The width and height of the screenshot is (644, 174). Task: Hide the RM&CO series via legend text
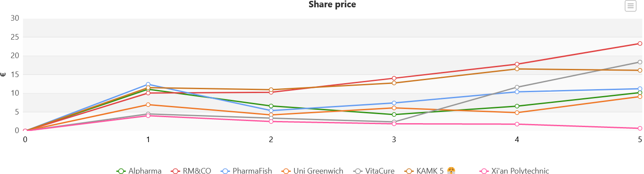point(197,171)
